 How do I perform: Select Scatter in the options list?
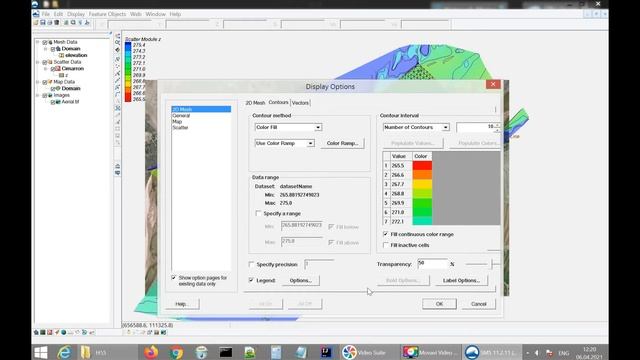(180, 127)
